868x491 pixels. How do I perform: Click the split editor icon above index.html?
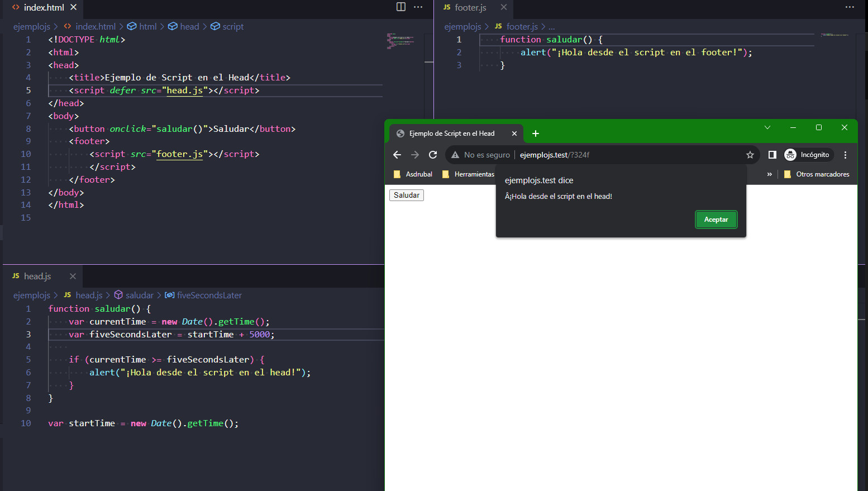(x=400, y=7)
